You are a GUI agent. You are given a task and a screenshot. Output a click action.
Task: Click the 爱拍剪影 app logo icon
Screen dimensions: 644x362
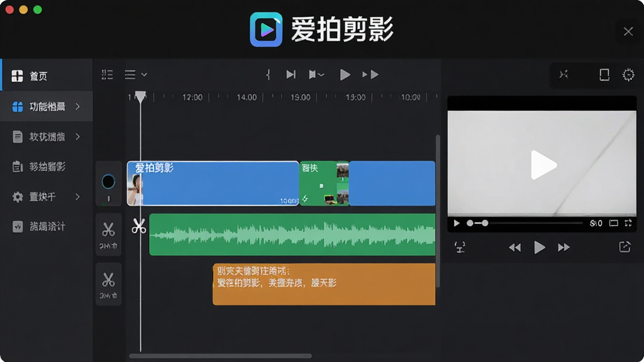[266, 30]
